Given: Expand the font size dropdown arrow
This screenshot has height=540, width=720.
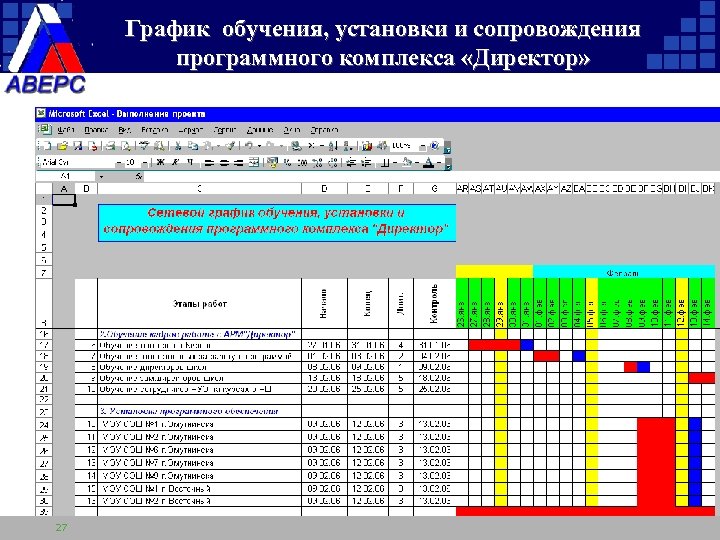Looking at the screenshot, I should [x=145, y=163].
